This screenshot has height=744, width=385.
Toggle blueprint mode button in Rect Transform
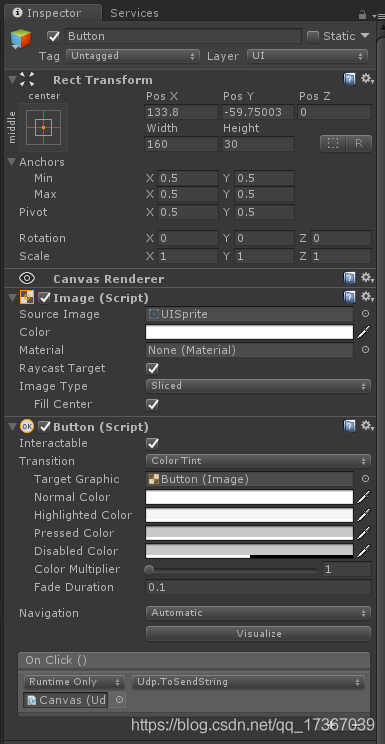[x=333, y=144]
